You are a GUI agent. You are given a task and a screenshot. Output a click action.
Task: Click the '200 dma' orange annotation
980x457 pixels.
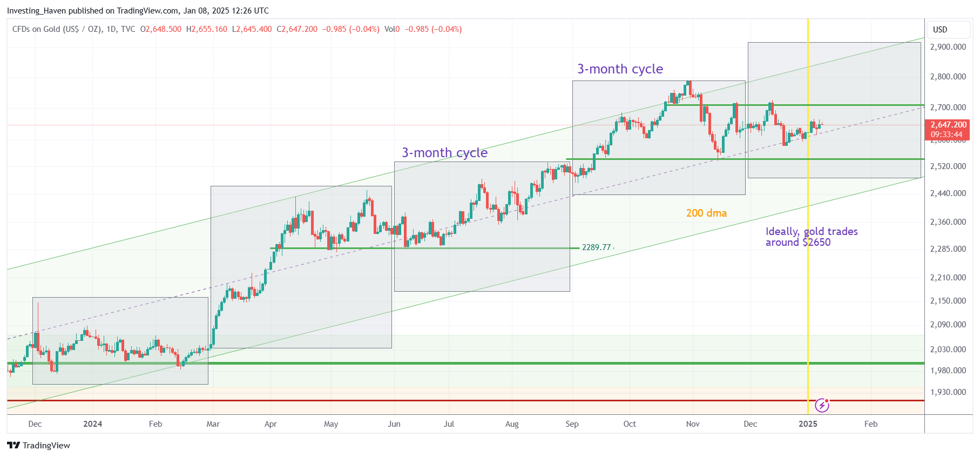pyautogui.click(x=706, y=213)
